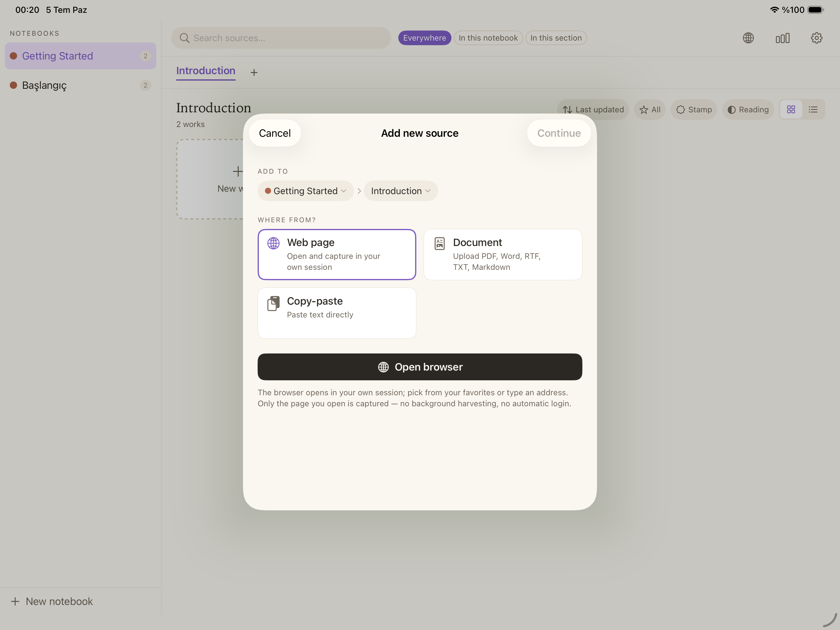Open the Stamp filter dropdown
Image resolution: width=840 pixels, height=630 pixels.
click(694, 109)
